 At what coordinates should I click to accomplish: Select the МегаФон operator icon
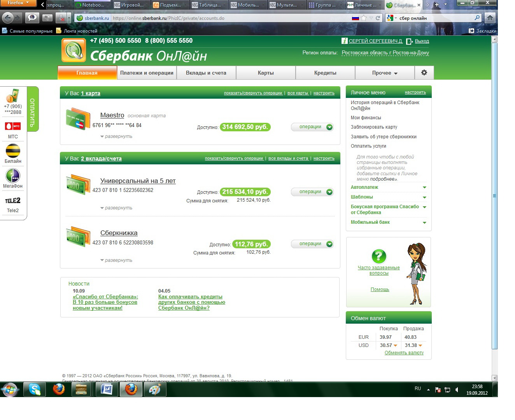(x=13, y=175)
